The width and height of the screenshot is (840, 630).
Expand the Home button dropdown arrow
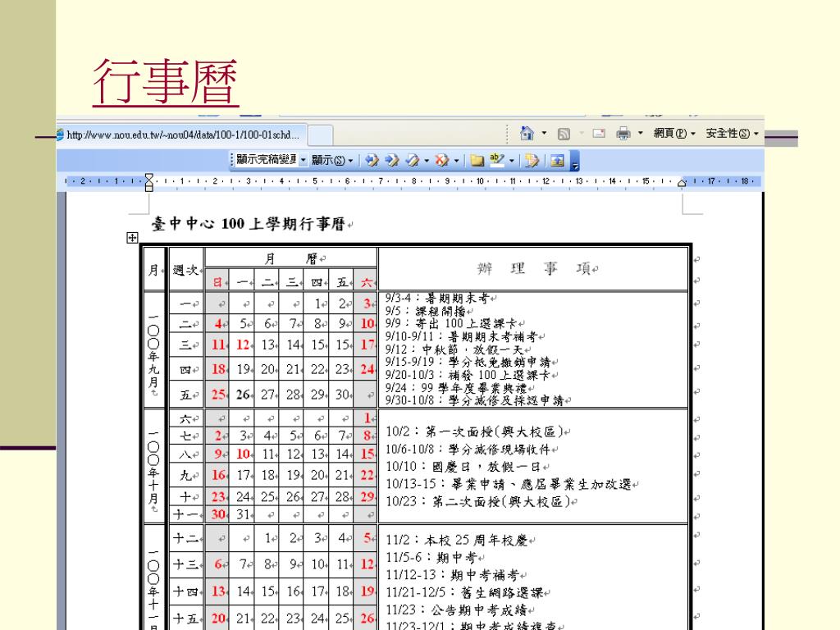click(545, 133)
